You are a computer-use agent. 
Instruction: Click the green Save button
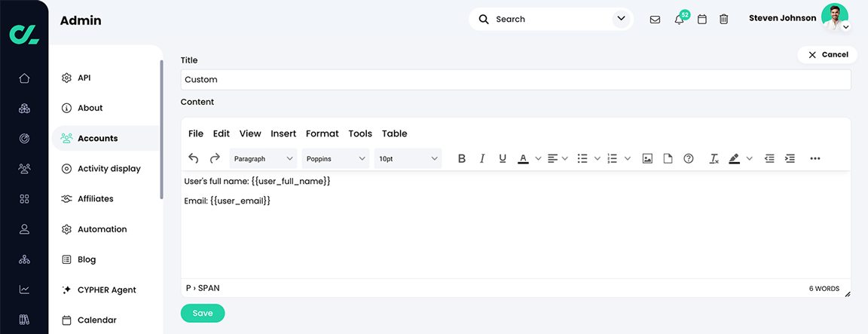[x=203, y=314]
